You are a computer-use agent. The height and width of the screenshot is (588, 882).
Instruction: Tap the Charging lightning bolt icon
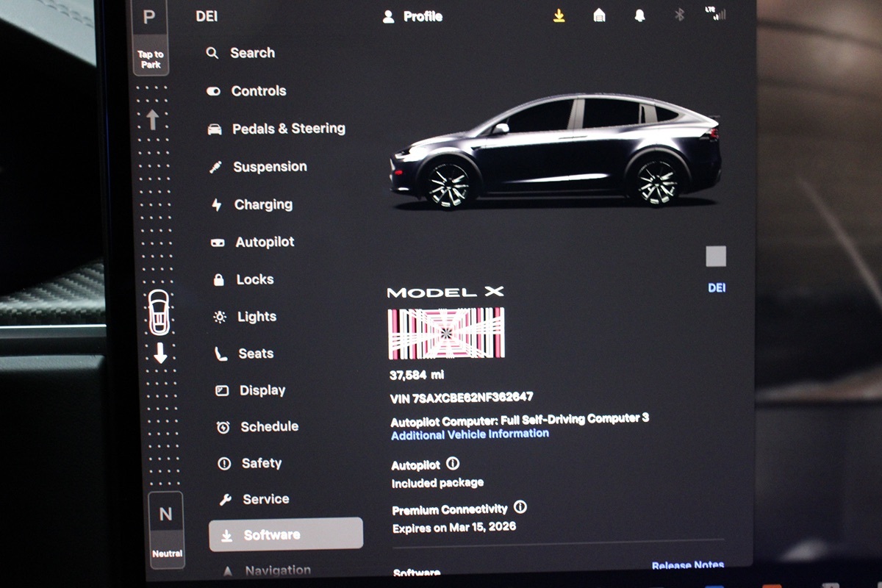216,205
